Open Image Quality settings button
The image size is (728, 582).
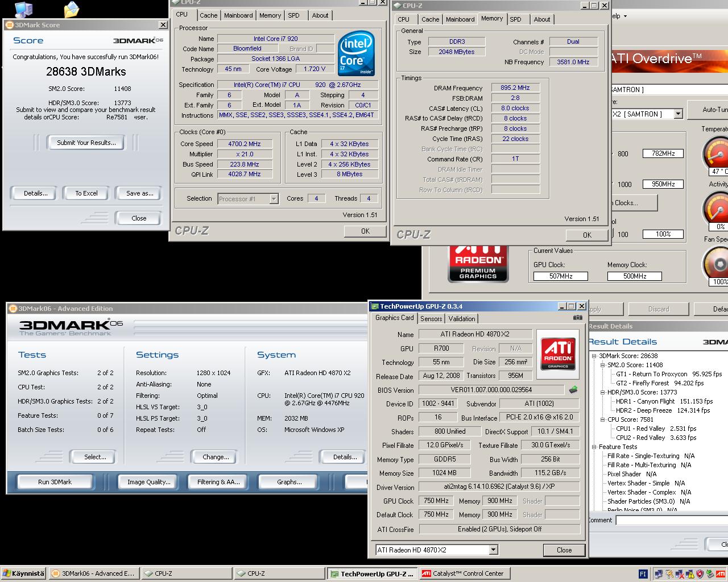(149, 482)
